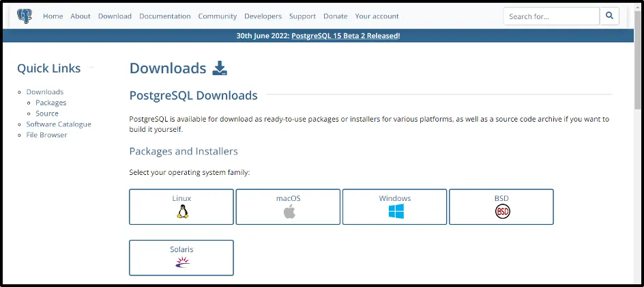Viewport: 644px width, 287px height.
Task: Open PostgreSQL 15 Beta 2 Released announcement
Action: (345, 36)
